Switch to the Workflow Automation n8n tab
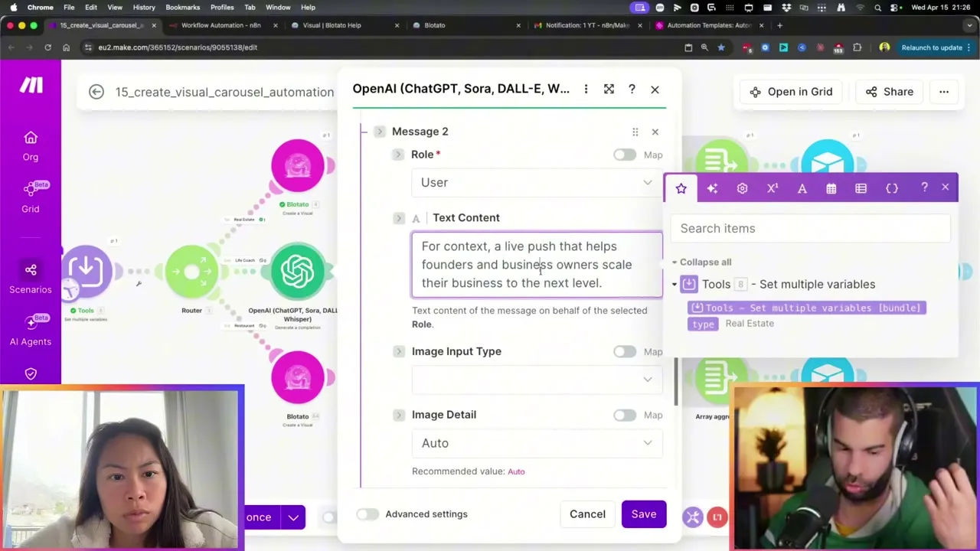Image resolution: width=980 pixels, height=551 pixels. click(x=220, y=25)
